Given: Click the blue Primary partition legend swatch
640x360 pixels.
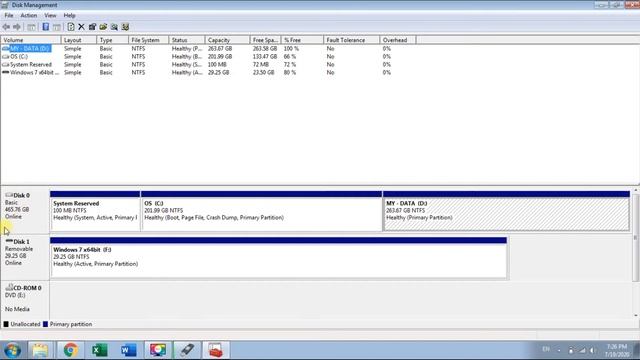Looking at the screenshot, I should (x=45, y=324).
